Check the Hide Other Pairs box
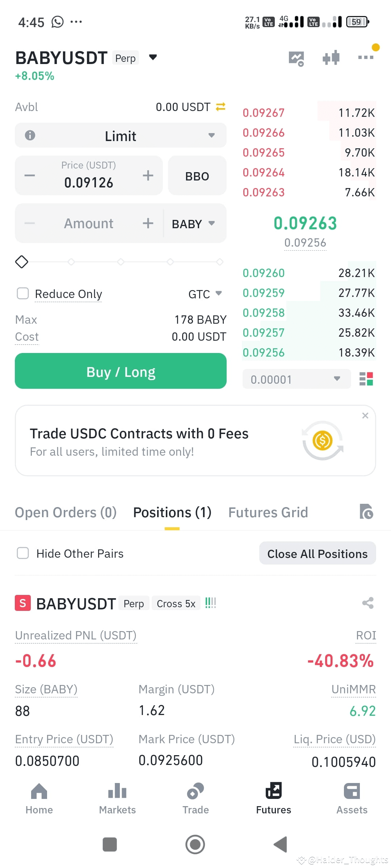 23,553
